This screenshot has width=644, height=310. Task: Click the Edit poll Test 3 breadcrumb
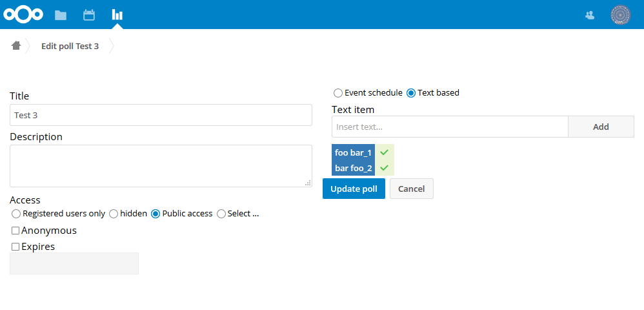pyautogui.click(x=70, y=46)
